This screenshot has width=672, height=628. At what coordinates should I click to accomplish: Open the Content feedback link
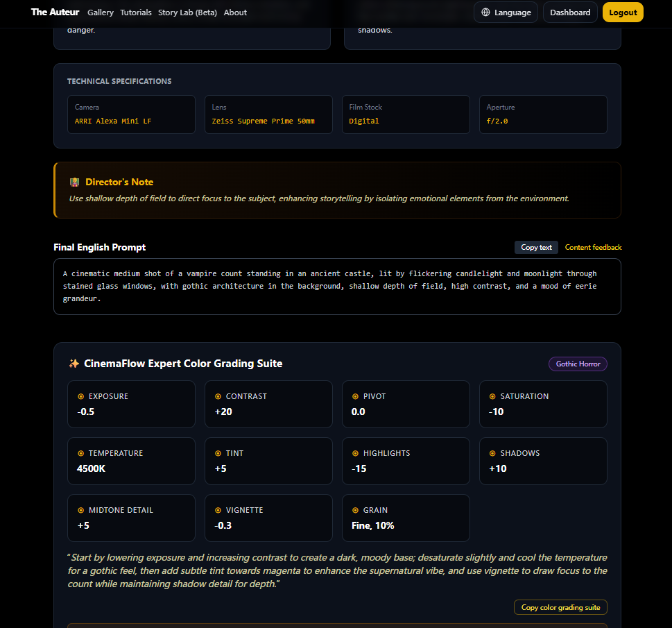593,247
